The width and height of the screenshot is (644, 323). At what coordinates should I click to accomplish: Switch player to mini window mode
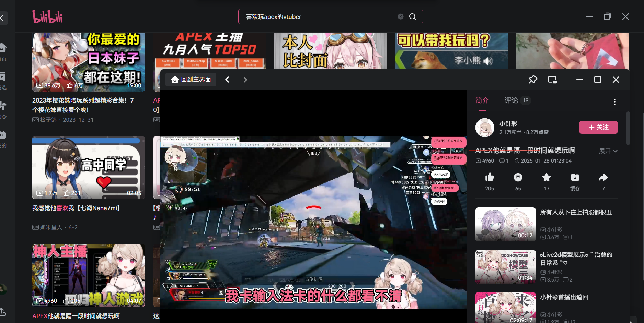pos(552,80)
